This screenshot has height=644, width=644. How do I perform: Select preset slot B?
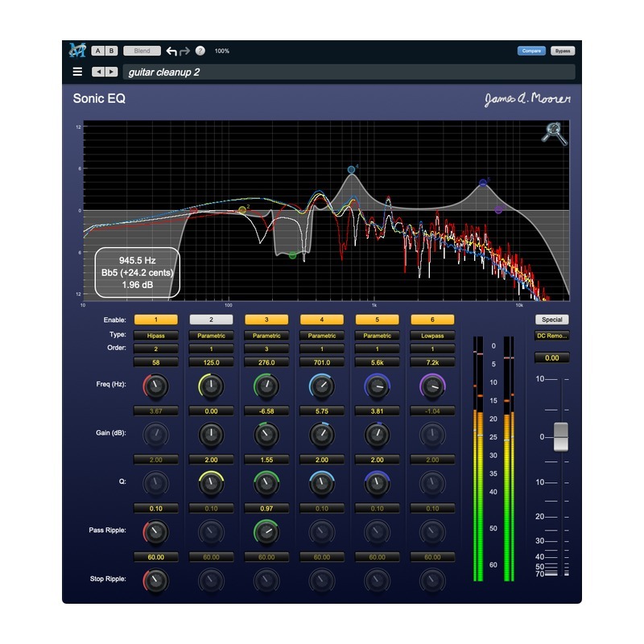pos(111,51)
